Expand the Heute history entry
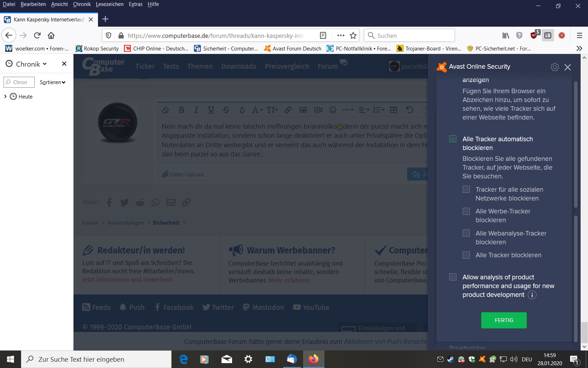588x368 pixels. [x=5, y=96]
